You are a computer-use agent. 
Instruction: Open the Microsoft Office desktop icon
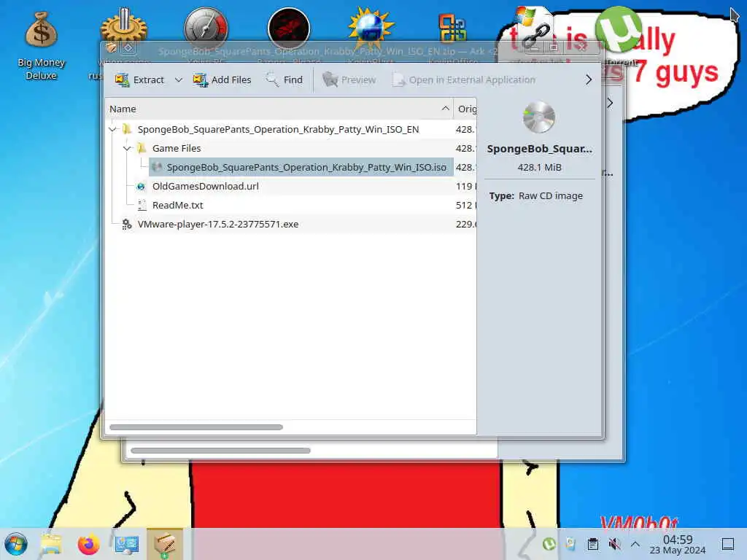pos(452,28)
